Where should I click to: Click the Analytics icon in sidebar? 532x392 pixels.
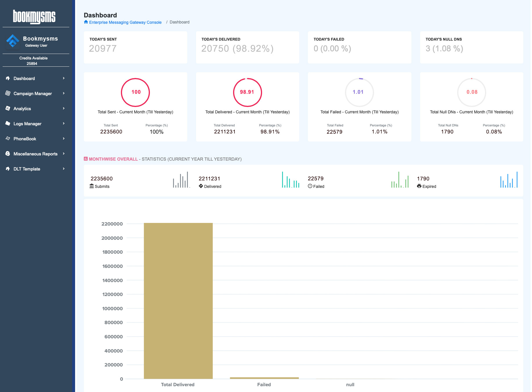8,108
